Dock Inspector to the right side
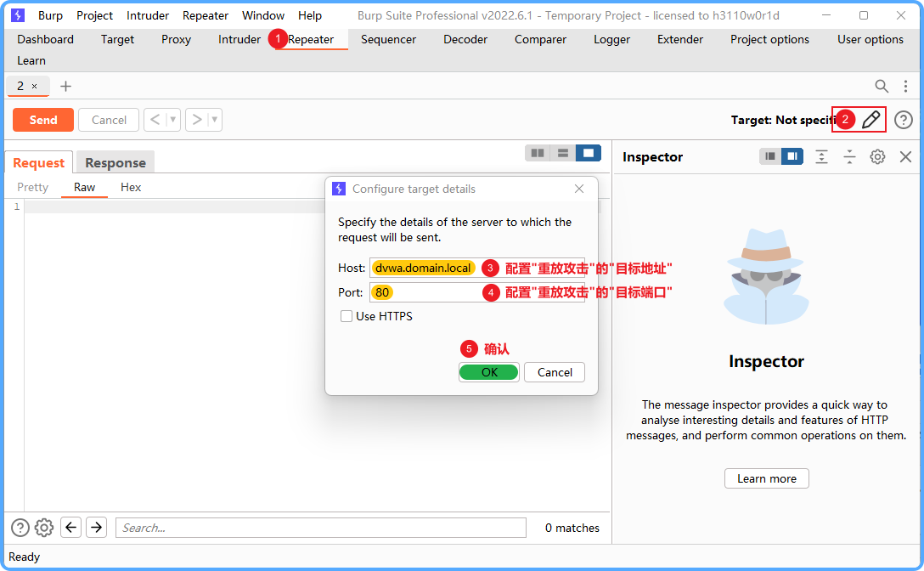The height and width of the screenshot is (571, 924). pyautogui.click(x=792, y=156)
